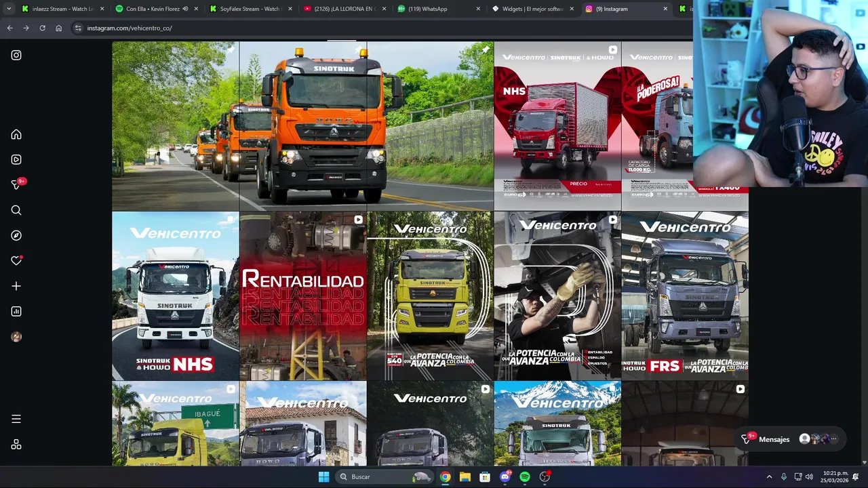
Task: View site information icon in address bar
Action: click(78, 28)
